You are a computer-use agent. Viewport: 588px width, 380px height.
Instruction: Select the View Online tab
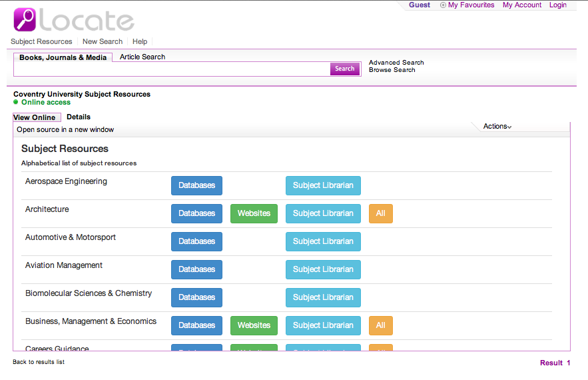tap(37, 117)
